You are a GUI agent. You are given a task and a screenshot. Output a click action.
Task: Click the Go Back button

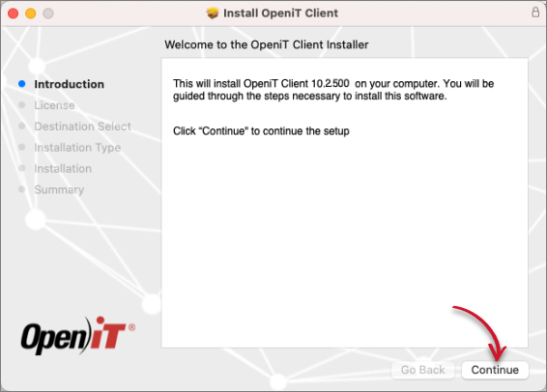point(422,370)
